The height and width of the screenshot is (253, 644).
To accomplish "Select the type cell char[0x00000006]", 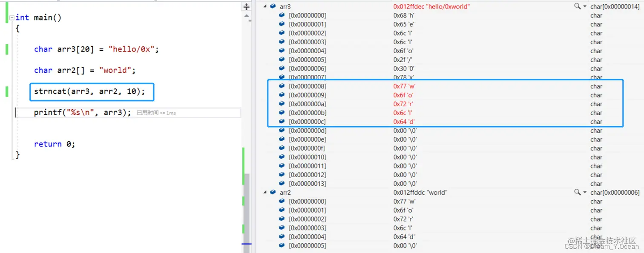I will tap(615, 193).
